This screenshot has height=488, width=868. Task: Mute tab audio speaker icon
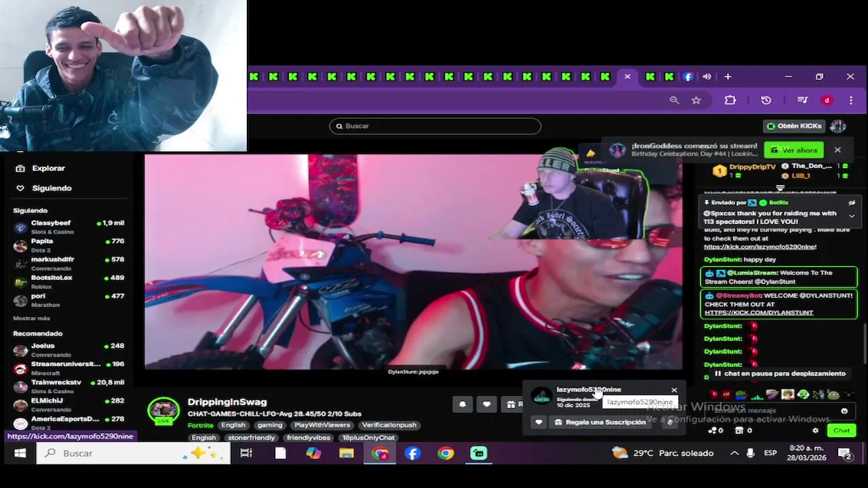pyautogui.click(x=707, y=77)
